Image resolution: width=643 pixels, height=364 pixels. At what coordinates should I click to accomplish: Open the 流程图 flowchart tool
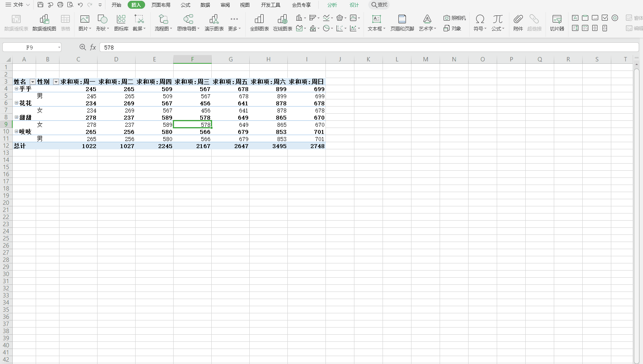[163, 23]
